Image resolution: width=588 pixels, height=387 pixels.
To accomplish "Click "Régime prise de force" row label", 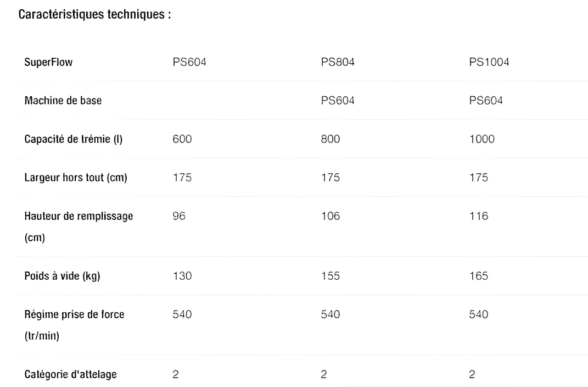I will 74,315.
